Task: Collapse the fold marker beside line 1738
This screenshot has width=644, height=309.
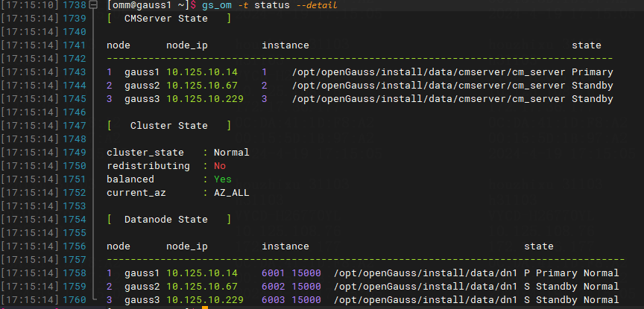Action: coord(94,5)
